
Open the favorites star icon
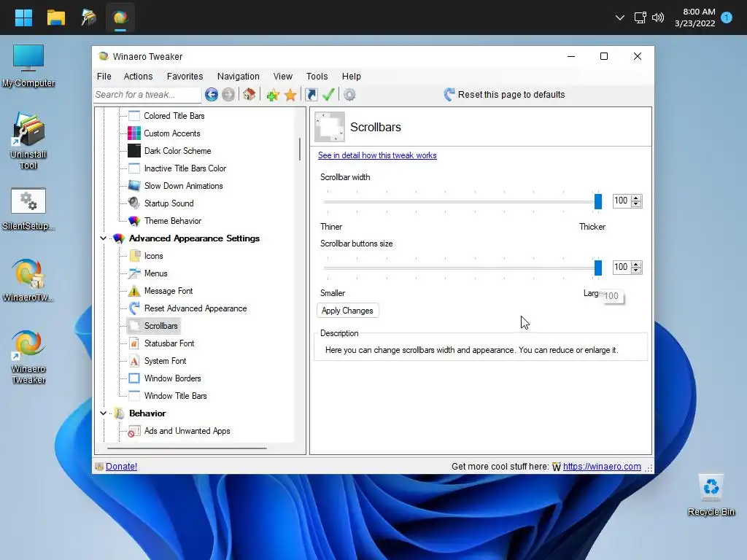pyautogui.click(x=290, y=95)
